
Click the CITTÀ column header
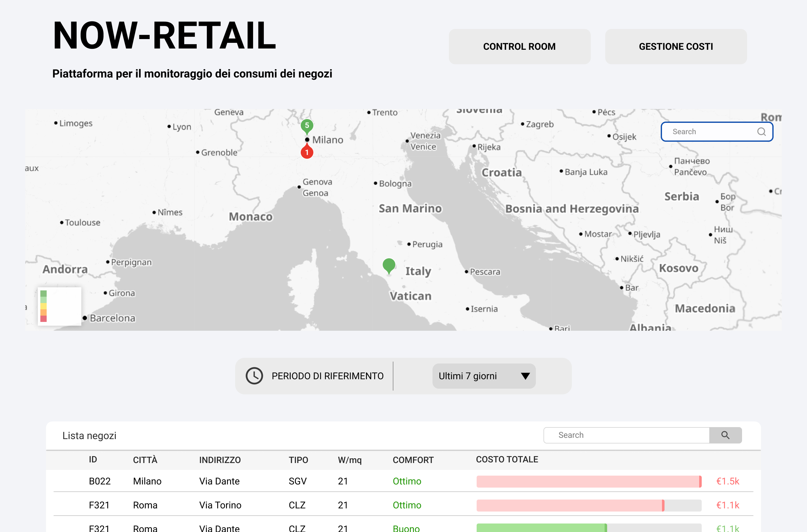click(x=145, y=460)
